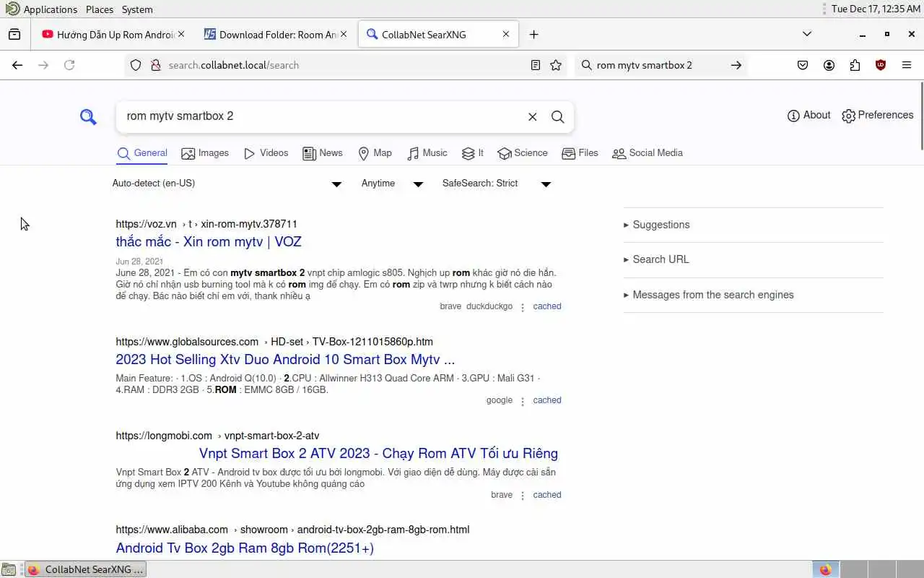924x578 pixels.
Task: Open Save to Pocket icon
Action: [803, 65]
